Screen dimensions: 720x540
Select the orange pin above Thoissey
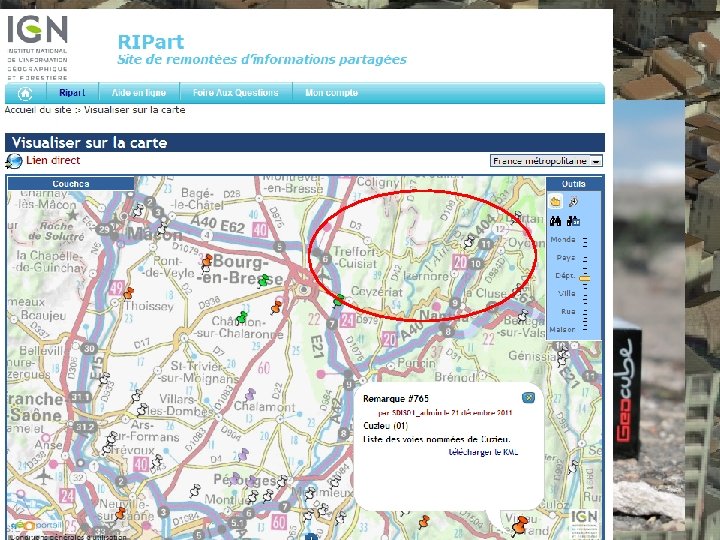coord(128,292)
